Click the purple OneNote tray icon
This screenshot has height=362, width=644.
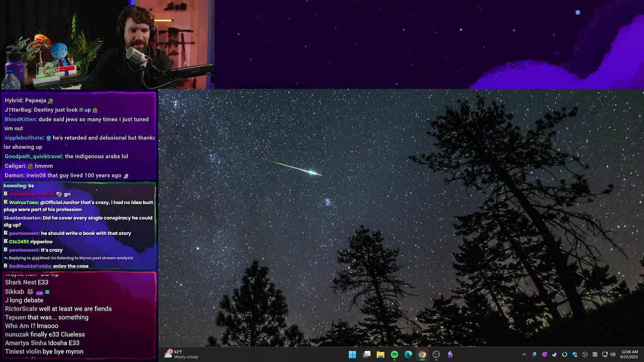(x=544, y=354)
